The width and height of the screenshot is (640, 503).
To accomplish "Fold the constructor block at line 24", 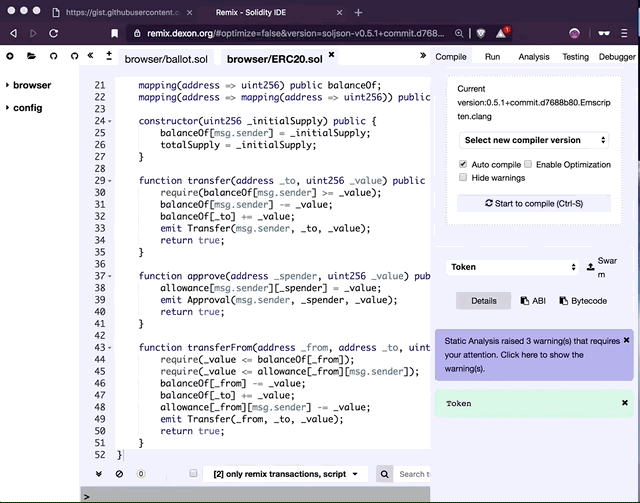I will tap(109, 121).
